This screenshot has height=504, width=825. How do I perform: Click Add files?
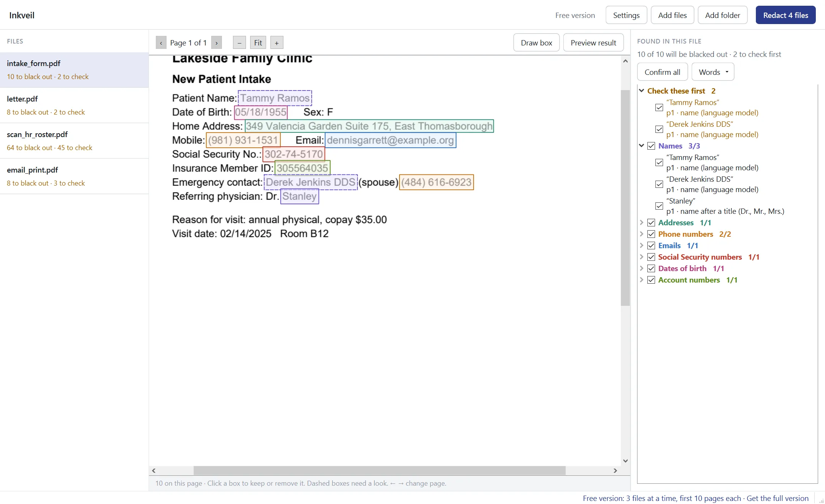[x=672, y=15]
